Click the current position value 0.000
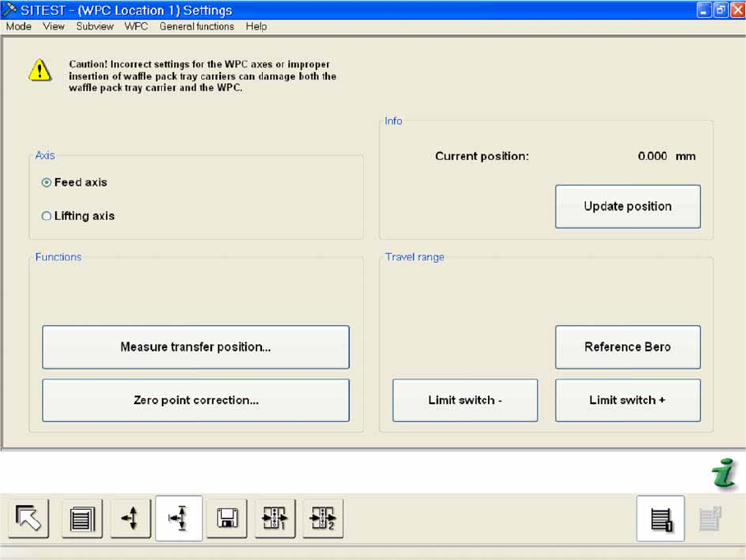The height and width of the screenshot is (560, 746). [652, 156]
